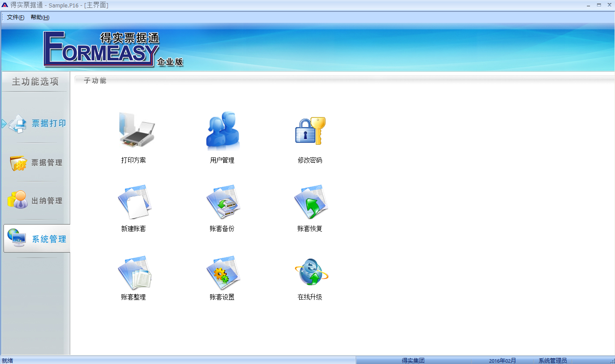Viewport: 615px width, 364px height.
Task: Click the 打印方案 text label
Action: (134, 161)
